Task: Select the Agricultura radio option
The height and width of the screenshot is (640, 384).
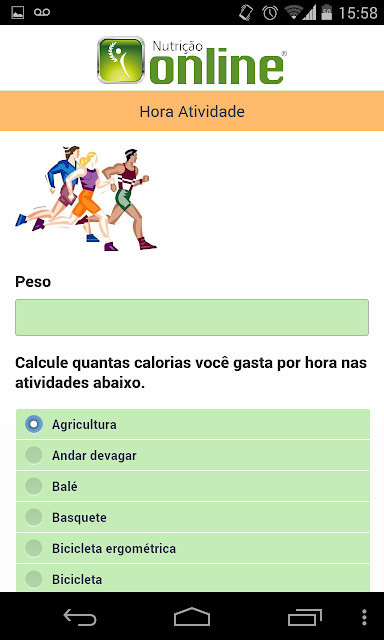Action: click(x=193, y=424)
